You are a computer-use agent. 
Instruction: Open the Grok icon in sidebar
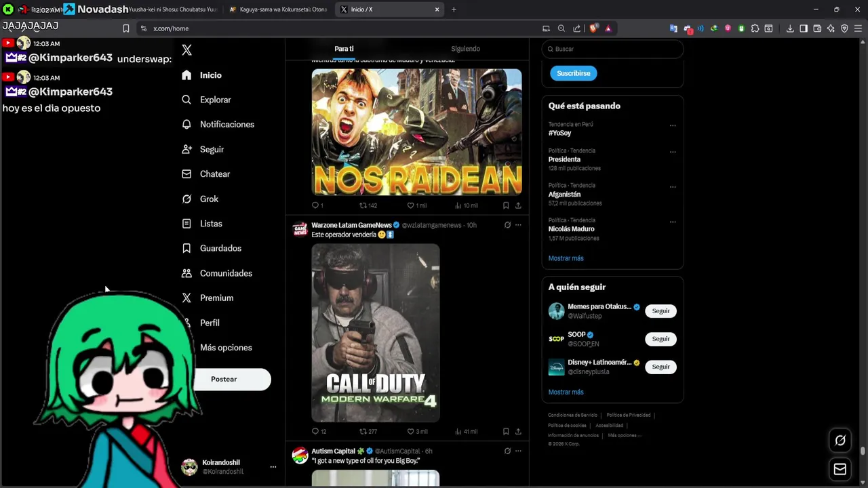click(x=186, y=199)
